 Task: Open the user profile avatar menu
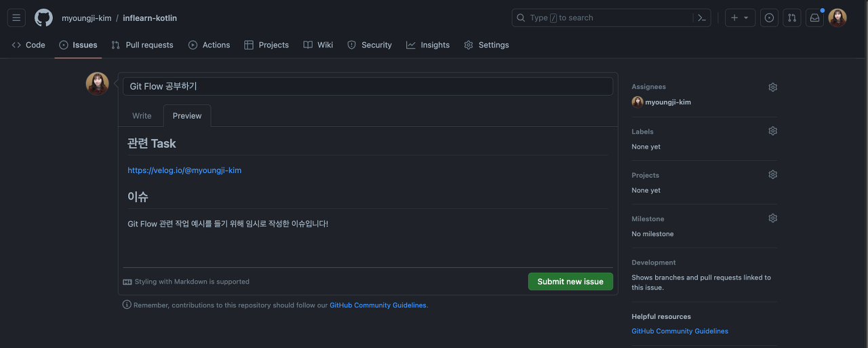pos(837,18)
